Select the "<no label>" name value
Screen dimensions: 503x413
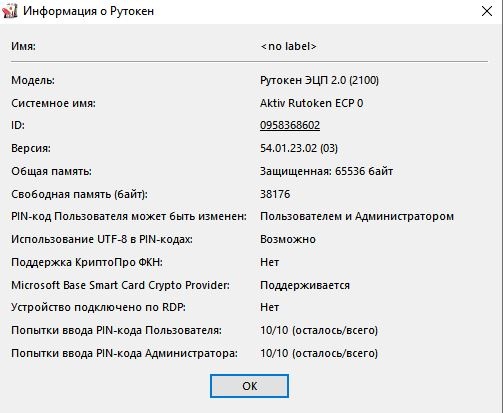click(288, 46)
